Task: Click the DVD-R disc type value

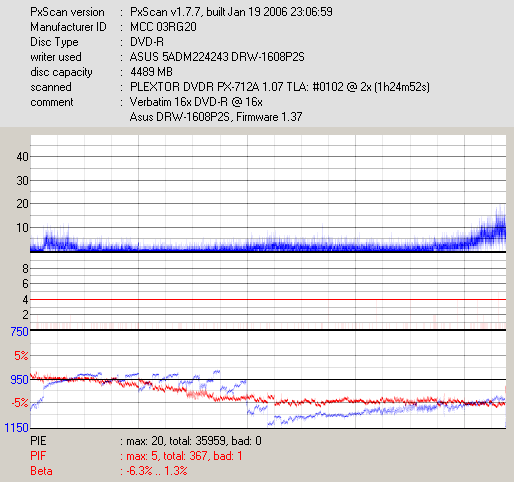Action: click(x=147, y=42)
